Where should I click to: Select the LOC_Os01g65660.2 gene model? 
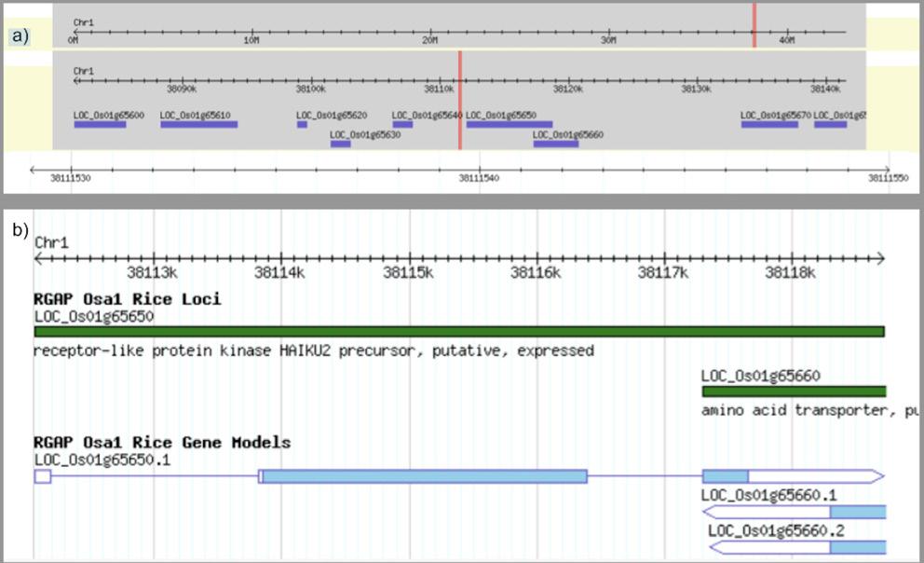point(798,548)
